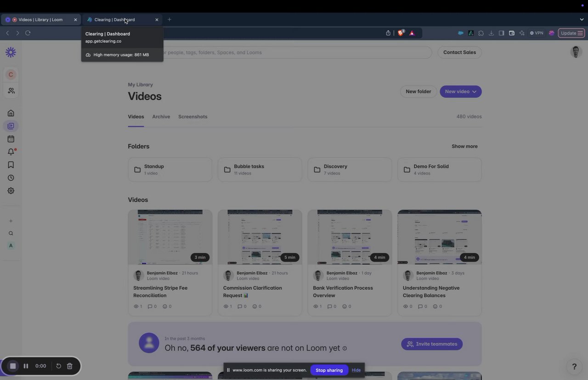Switch to the 'Videos | Library | Loom' tab

pyautogui.click(x=40, y=20)
